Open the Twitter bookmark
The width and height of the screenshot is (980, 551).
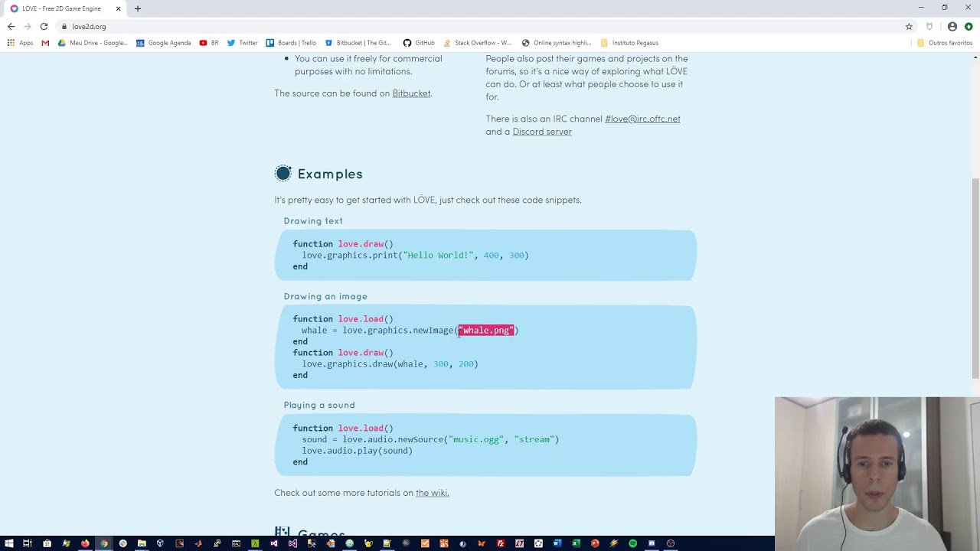(x=242, y=43)
